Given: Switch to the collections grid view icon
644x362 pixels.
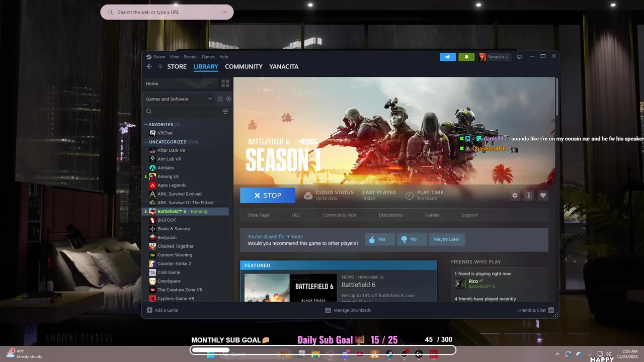Looking at the screenshot, I should point(225,83).
